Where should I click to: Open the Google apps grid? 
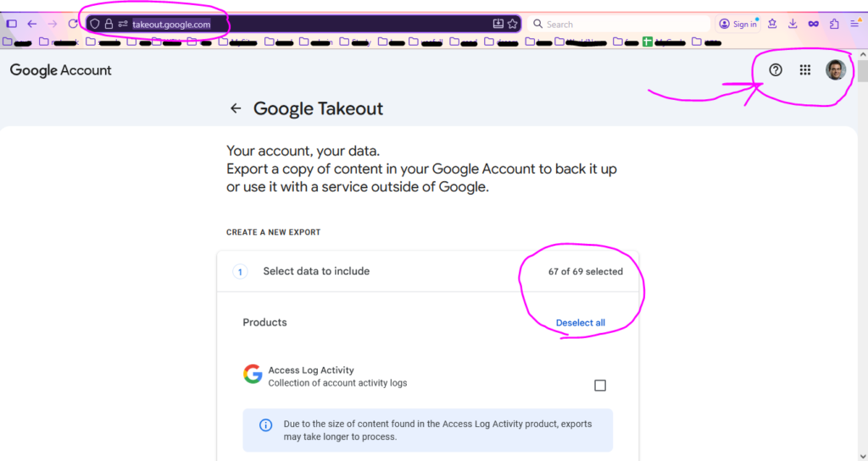[805, 70]
